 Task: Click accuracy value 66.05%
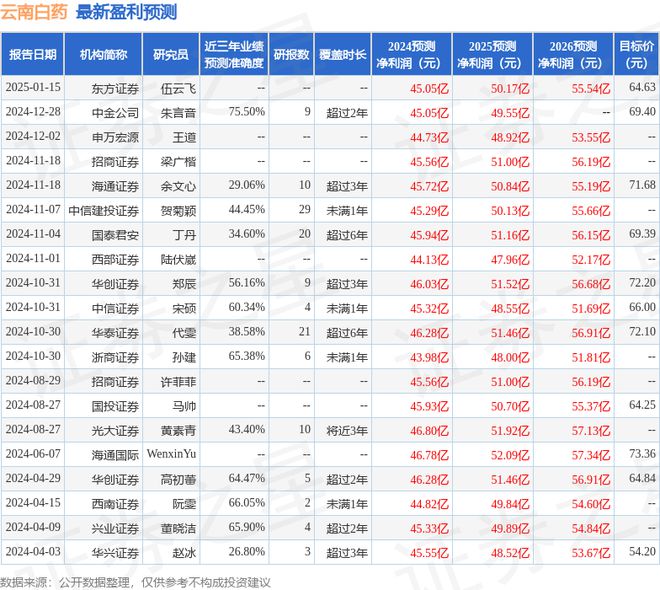247,502
